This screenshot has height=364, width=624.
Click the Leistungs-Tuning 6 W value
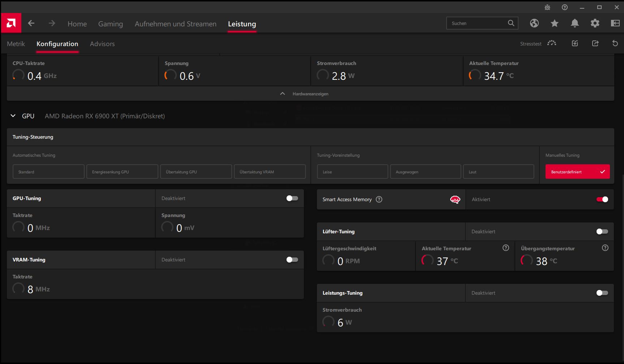[345, 322]
